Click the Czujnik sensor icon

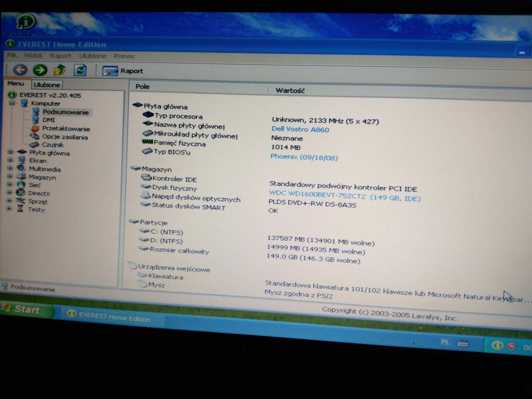34,145
